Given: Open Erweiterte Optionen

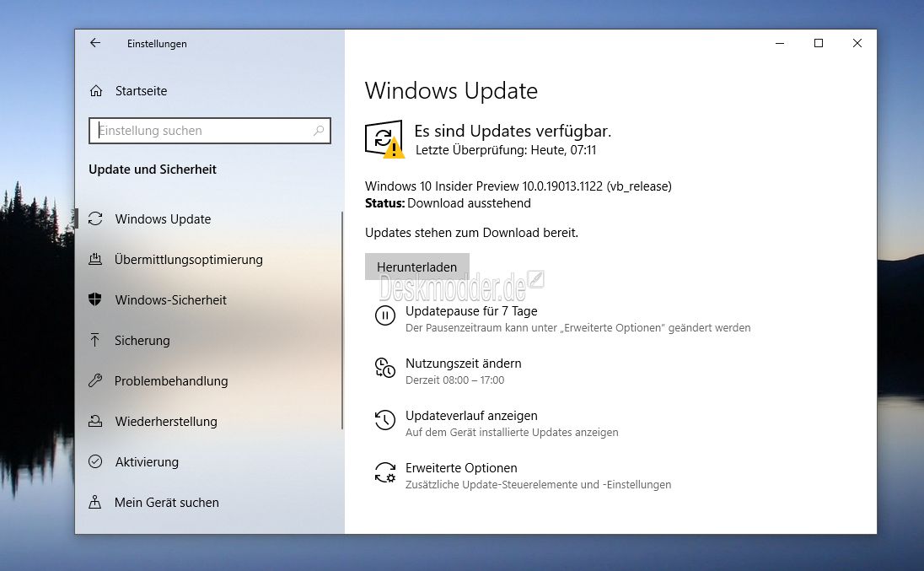Looking at the screenshot, I should tap(461, 468).
